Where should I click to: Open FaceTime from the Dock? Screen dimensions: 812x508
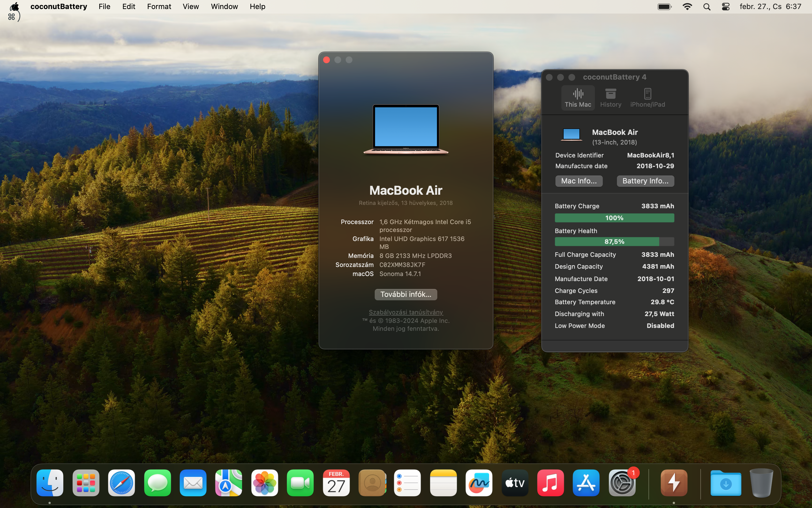tap(300, 483)
